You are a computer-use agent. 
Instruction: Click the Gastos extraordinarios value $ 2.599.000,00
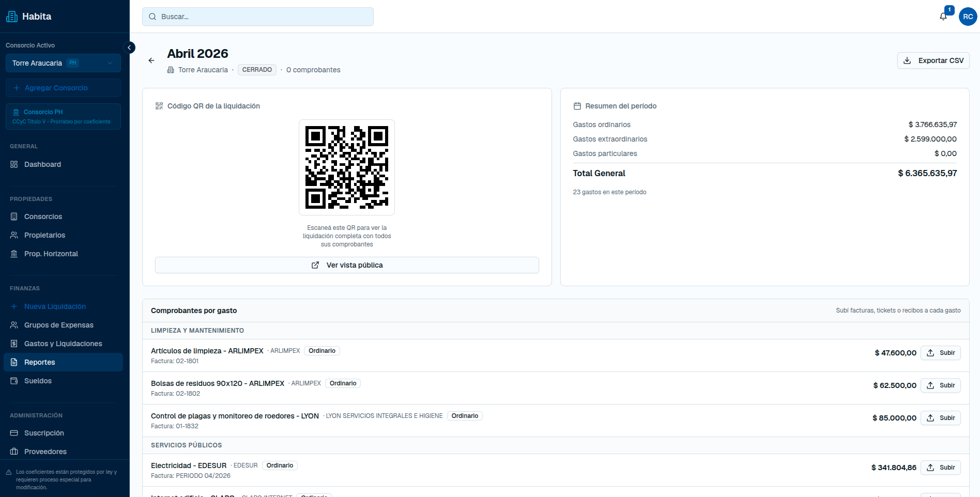930,139
